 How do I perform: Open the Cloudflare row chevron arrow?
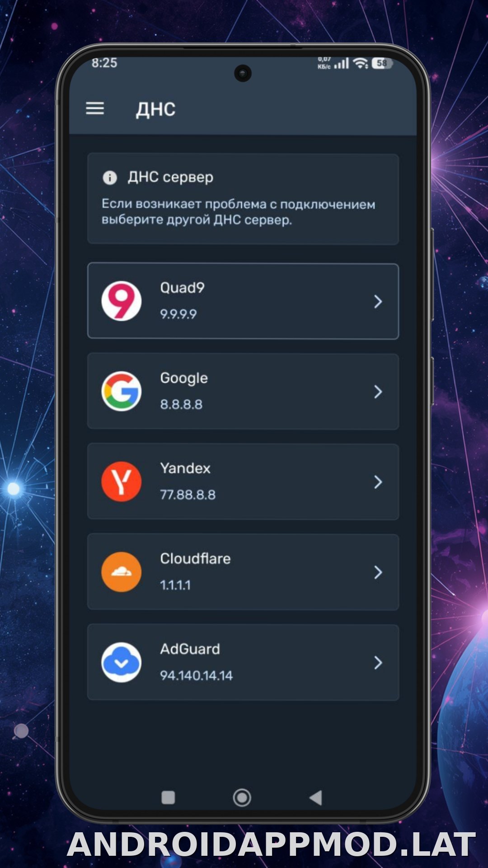tap(378, 573)
